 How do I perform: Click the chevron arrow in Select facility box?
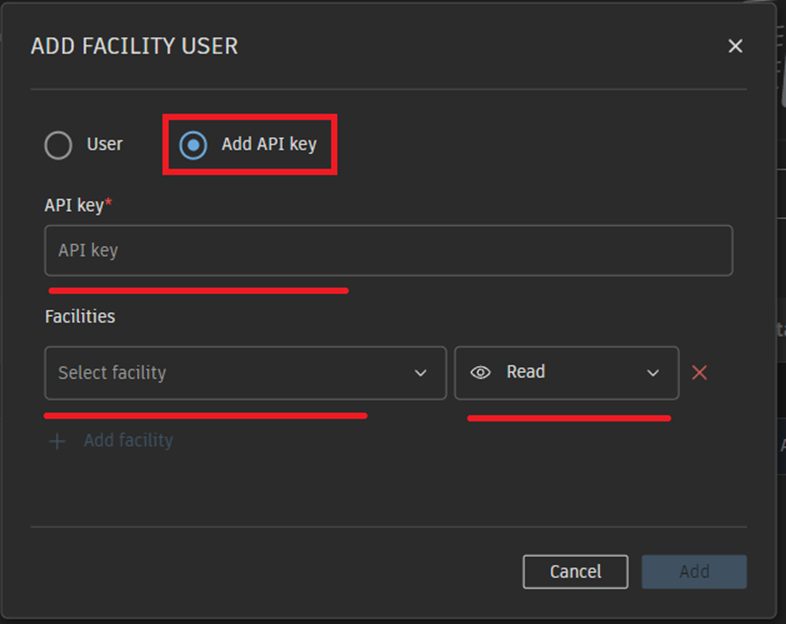click(x=420, y=373)
